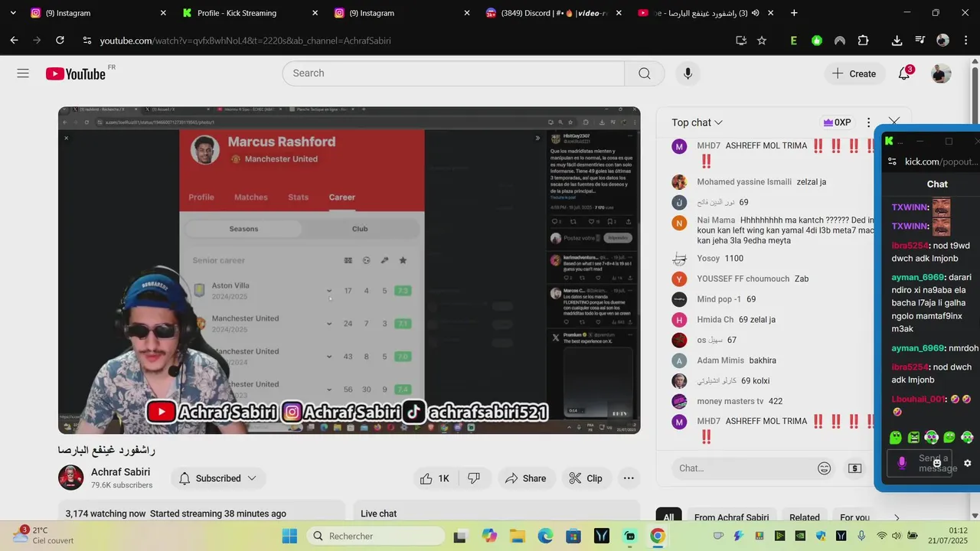Screen dimensions: 980x551
Task: Open Microsoft Edge from the taskbar
Action: coord(545,536)
